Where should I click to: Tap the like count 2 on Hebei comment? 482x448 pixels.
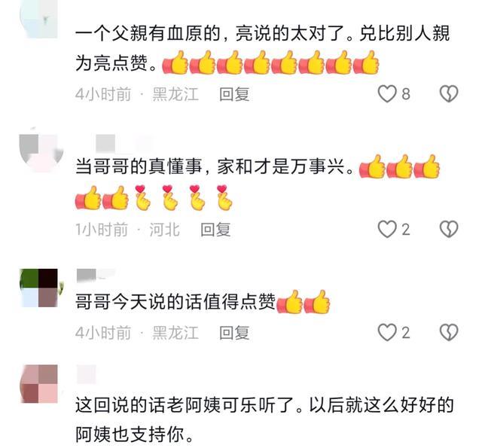tap(406, 230)
